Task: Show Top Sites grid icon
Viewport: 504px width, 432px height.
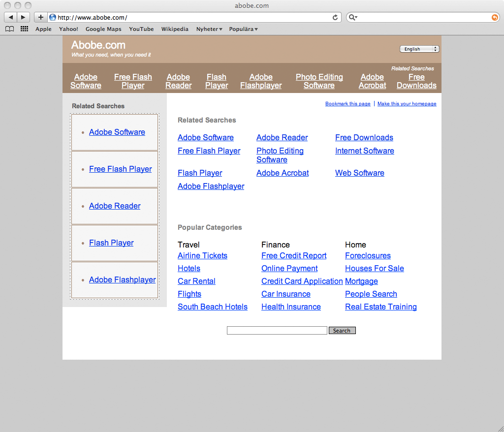Action: tap(24, 29)
